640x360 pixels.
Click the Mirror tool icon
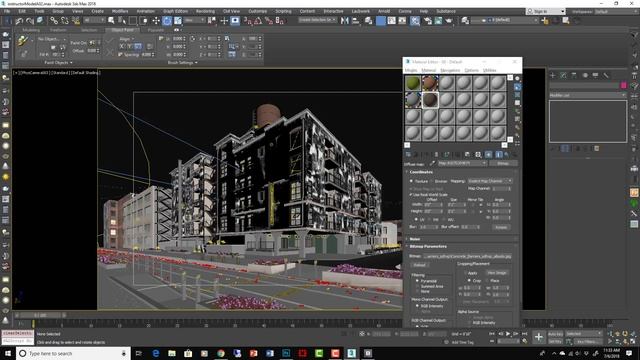[x=345, y=20]
